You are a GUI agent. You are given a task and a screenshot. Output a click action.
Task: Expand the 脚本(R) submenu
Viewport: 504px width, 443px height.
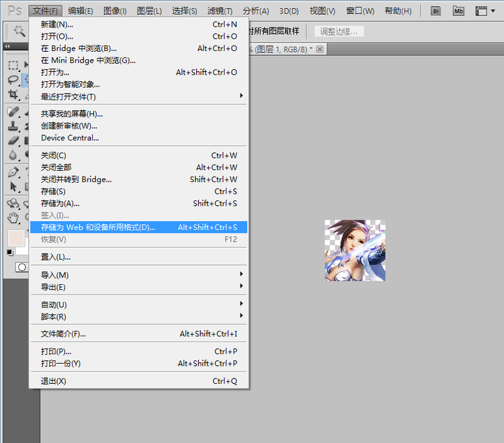point(138,317)
